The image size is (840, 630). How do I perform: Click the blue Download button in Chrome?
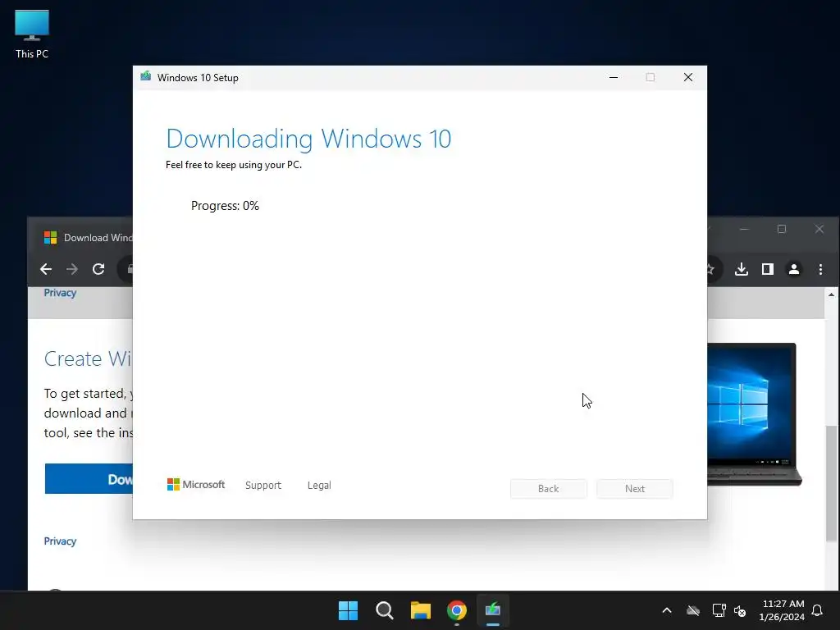pos(89,479)
